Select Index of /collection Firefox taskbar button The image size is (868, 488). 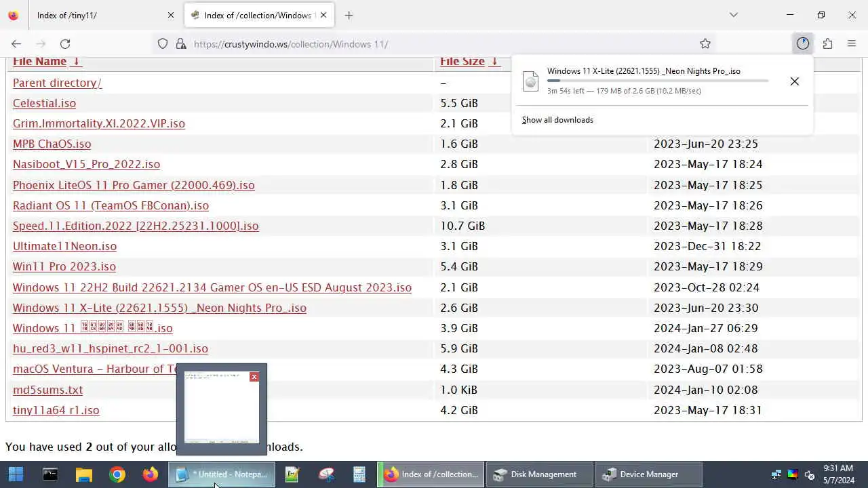click(x=431, y=474)
